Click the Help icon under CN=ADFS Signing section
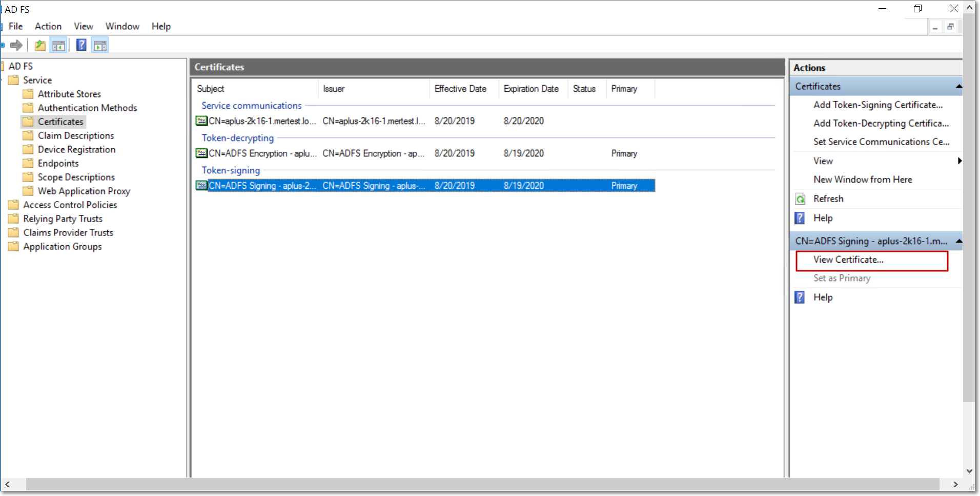 click(800, 297)
